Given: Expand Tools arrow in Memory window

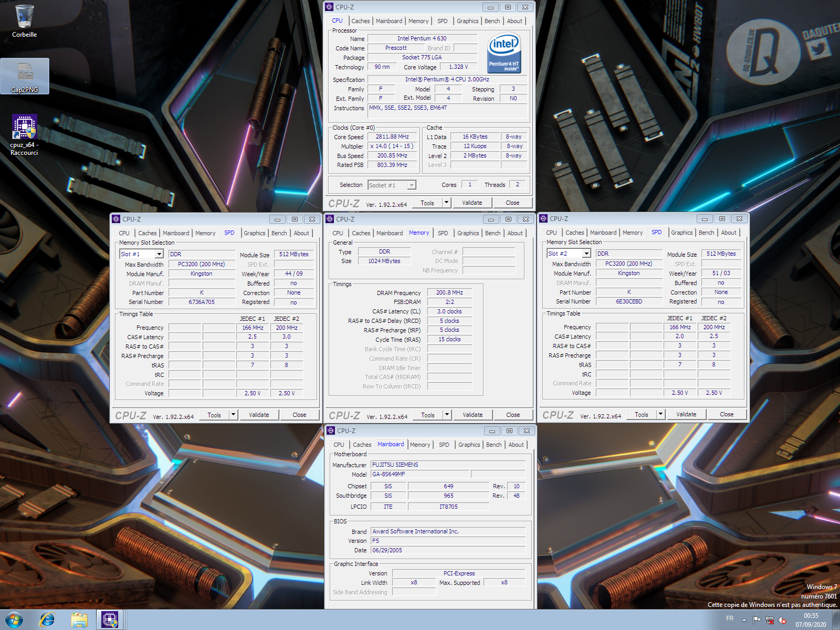Looking at the screenshot, I should [x=447, y=415].
